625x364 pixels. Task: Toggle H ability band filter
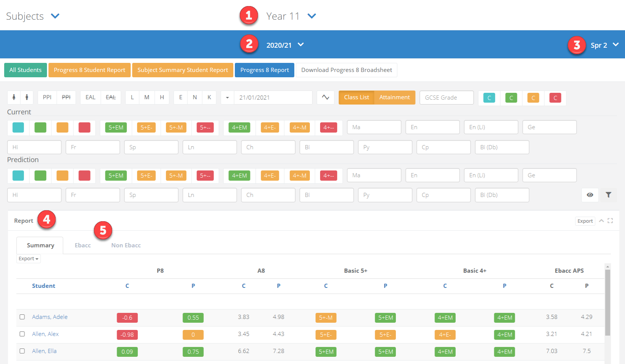point(162,97)
